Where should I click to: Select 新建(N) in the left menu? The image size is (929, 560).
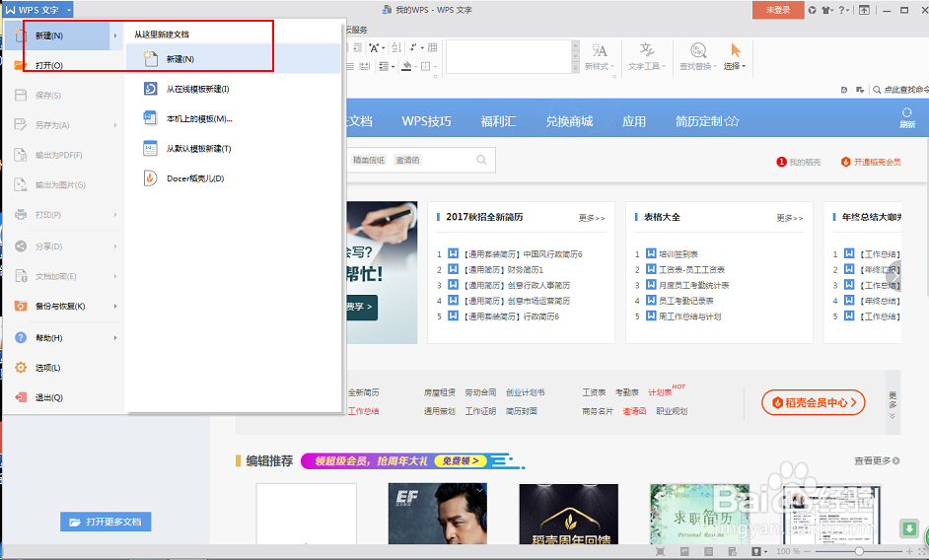pos(63,36)
